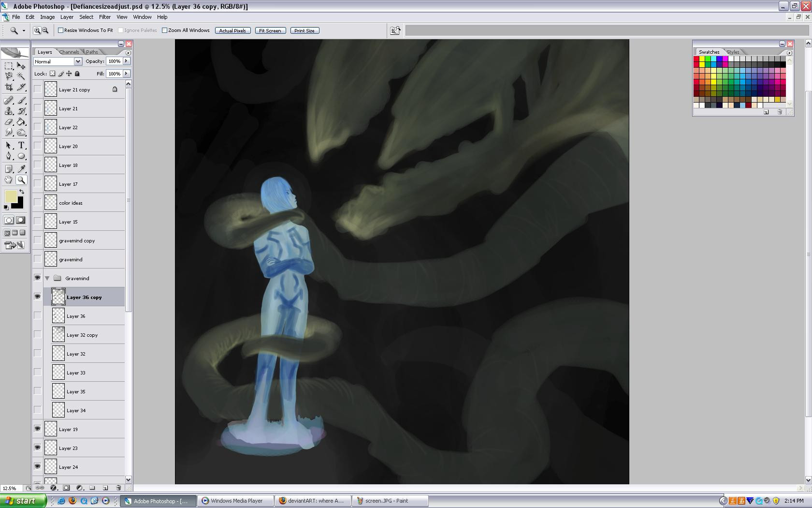Select the Sponge tool

click(x=21, y=133)
